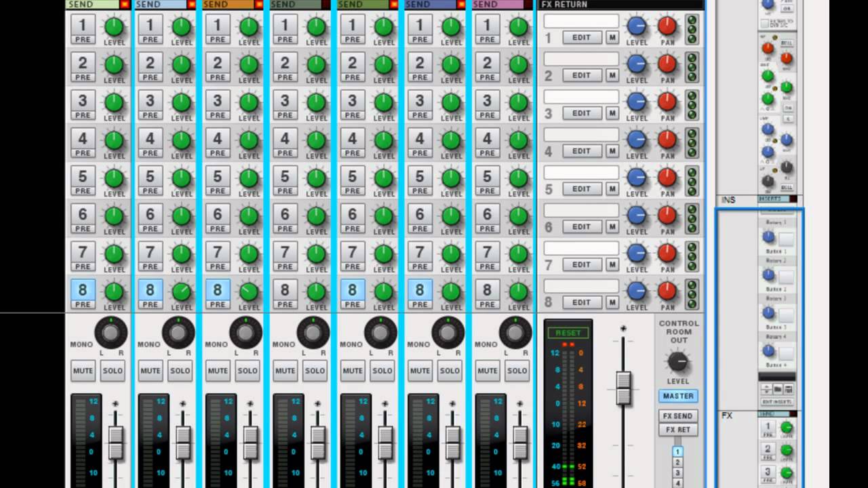Solo the third mixer channel
The height and width of the screenshot is (488, 868).
(248, 371)
